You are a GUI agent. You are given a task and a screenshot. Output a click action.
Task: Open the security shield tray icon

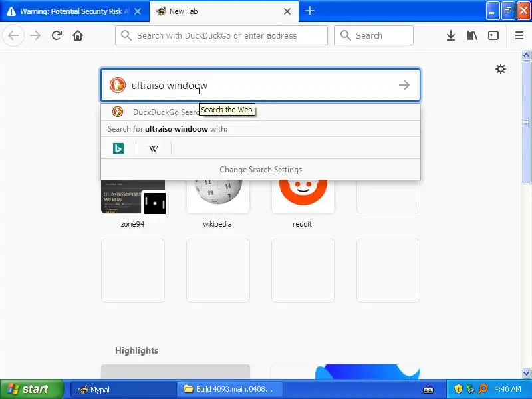pos(458,389)
